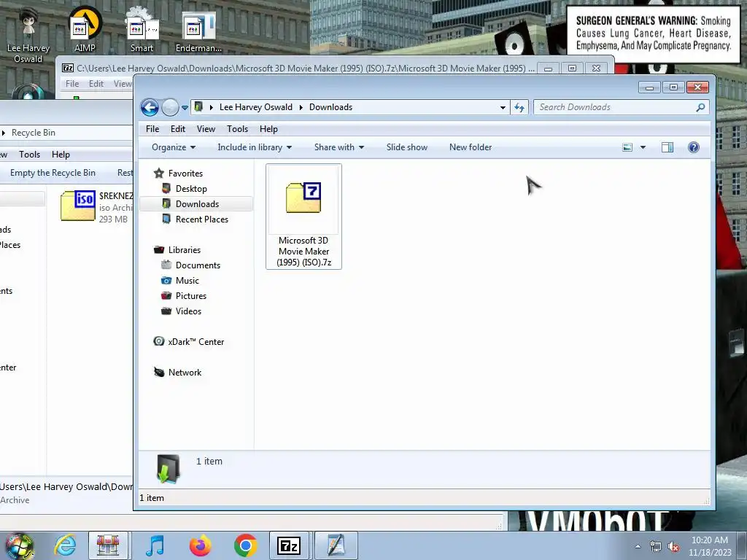
Task: Open AIMP desktop shortcut
Action: click(x=85, y=29)
